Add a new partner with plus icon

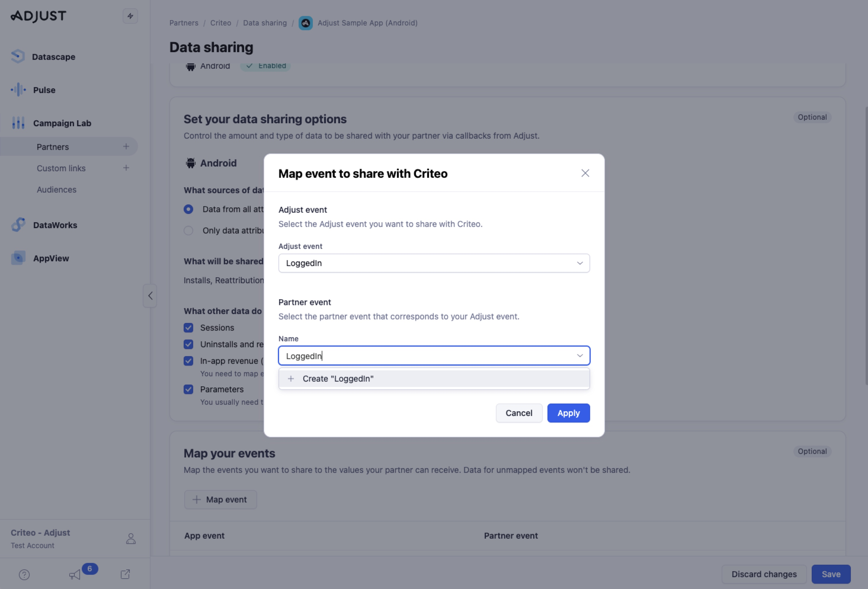(x=126, y=146)
